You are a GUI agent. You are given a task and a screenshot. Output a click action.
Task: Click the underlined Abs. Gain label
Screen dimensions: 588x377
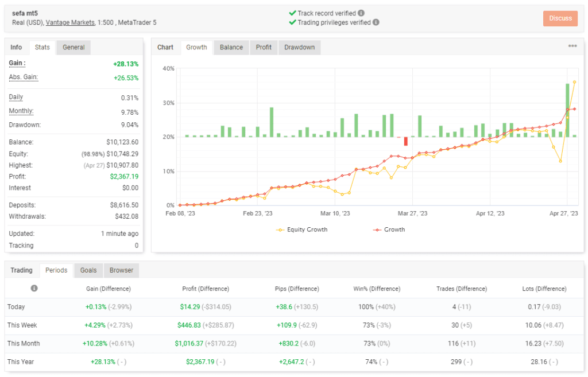[x=23, y=77]
